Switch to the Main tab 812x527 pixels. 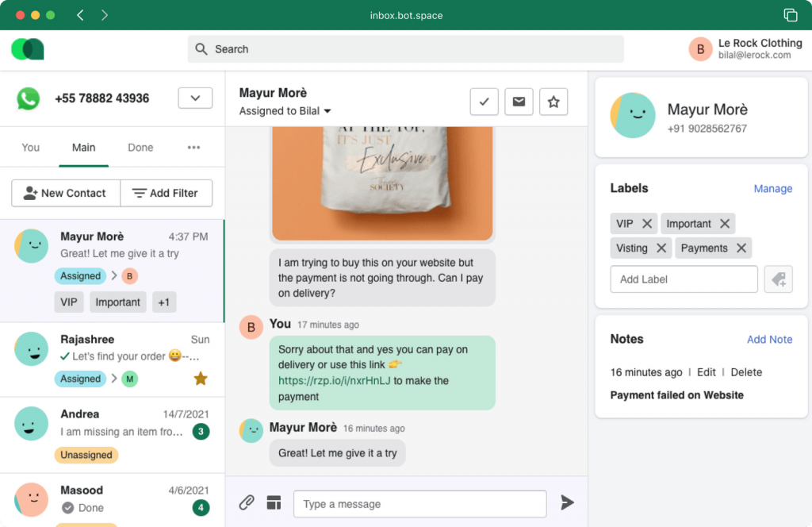[x=83, y=148]
